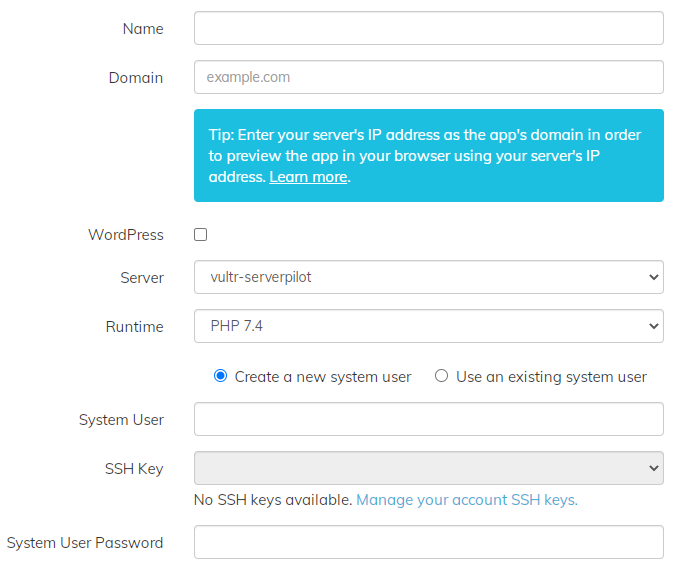Click the Server label text
Screen dimensions: 673x567
pyautogui.click(x=142, y=277)
